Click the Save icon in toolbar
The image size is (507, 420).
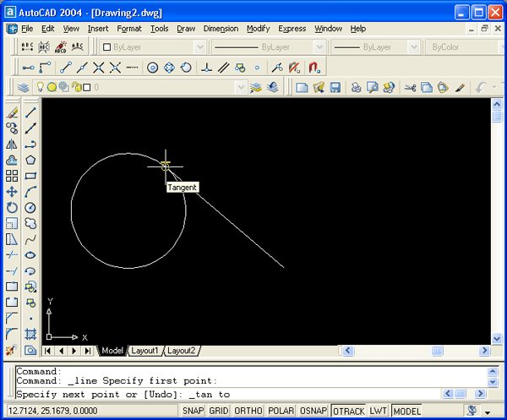pos(335,87)
